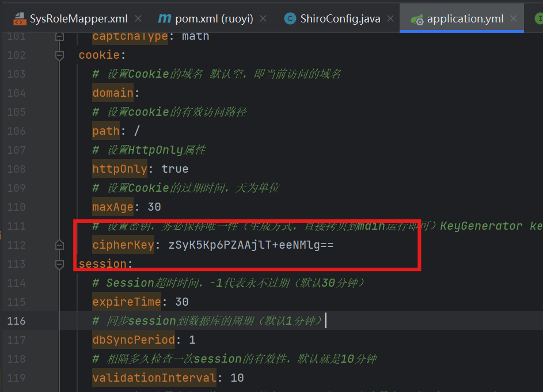This screenshot has width=543, height=392.
Task: Click the path key on line 106
Action: pos(106,131)
